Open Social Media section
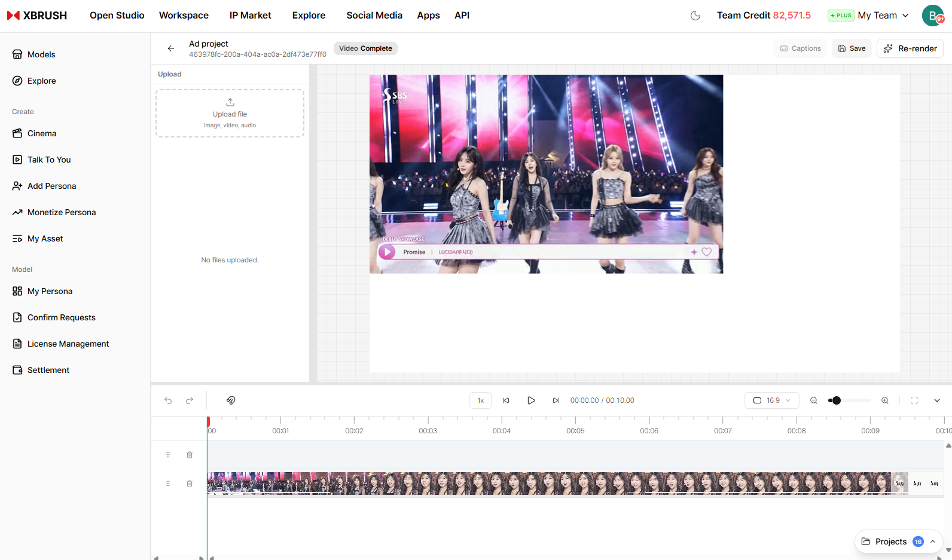The width and height of the screenshot is (952, 560). [x=374, y=16]
